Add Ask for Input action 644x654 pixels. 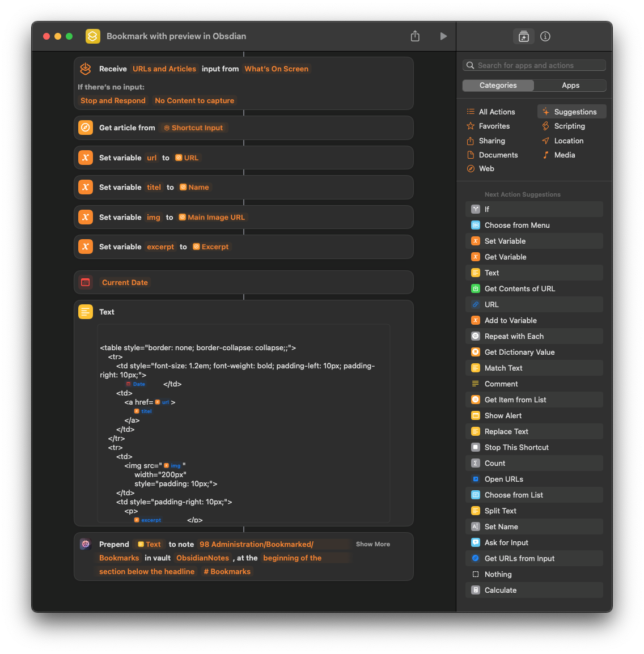coord(534,542)
